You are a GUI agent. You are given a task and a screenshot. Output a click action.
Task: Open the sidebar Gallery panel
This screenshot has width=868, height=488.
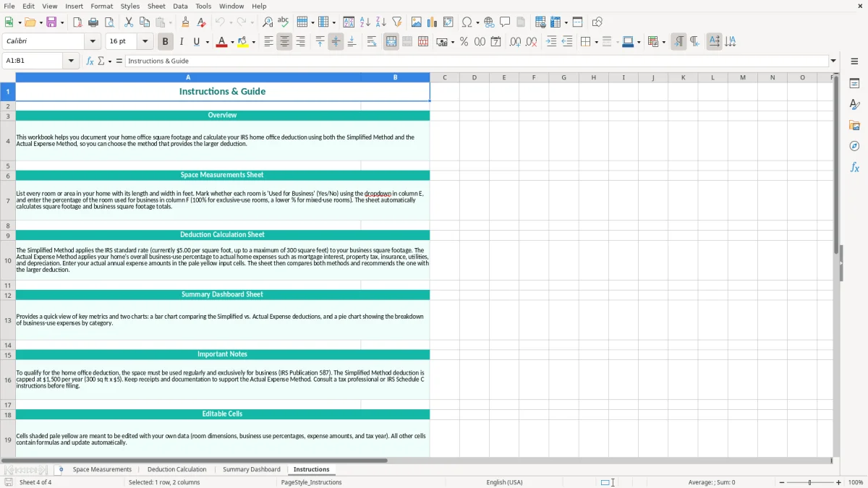(x=854, y=125)
